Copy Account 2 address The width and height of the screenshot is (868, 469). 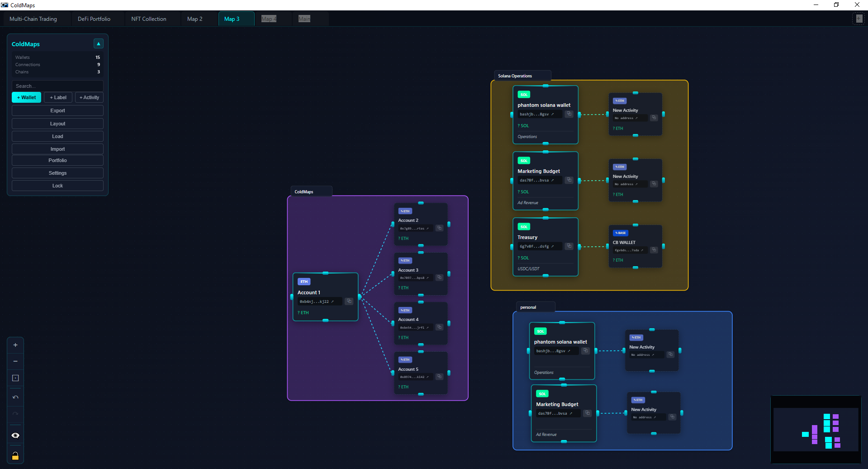click(439, 228)
